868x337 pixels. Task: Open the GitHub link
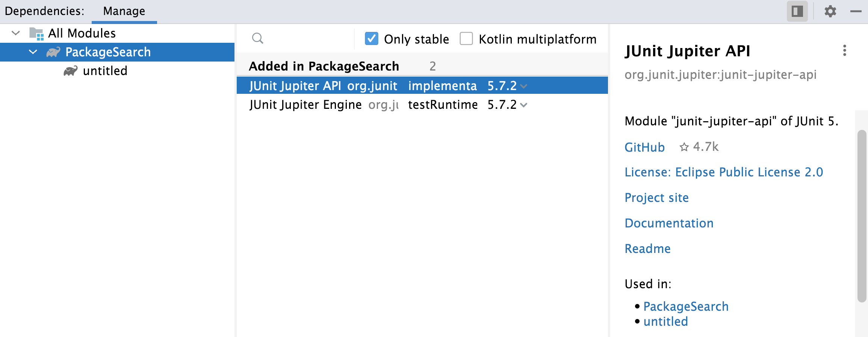pos(644,147)
